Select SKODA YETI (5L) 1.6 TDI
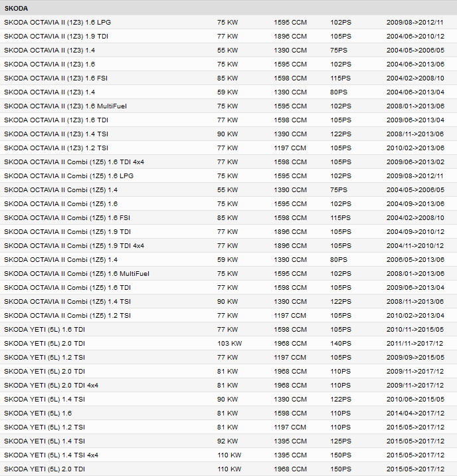 pyautogui.click(x=228, y=330)
